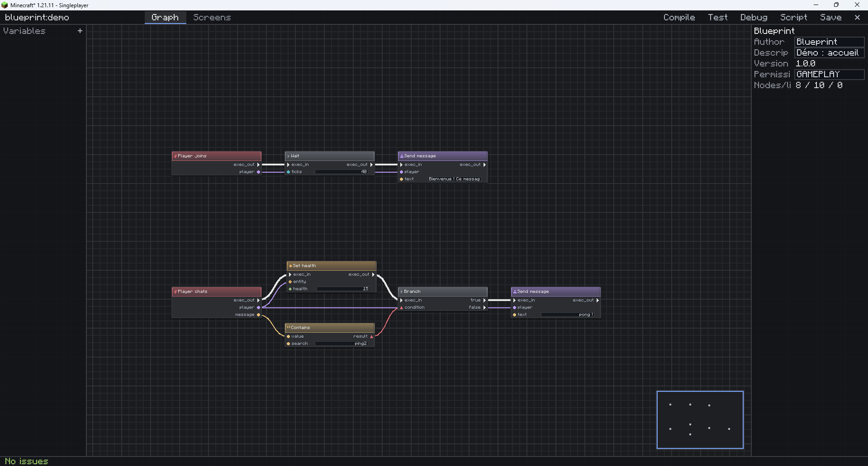Open the Permission GAMEPLAY selector
The width and height of the screenshot is (868, 466).
click(830, 74)
